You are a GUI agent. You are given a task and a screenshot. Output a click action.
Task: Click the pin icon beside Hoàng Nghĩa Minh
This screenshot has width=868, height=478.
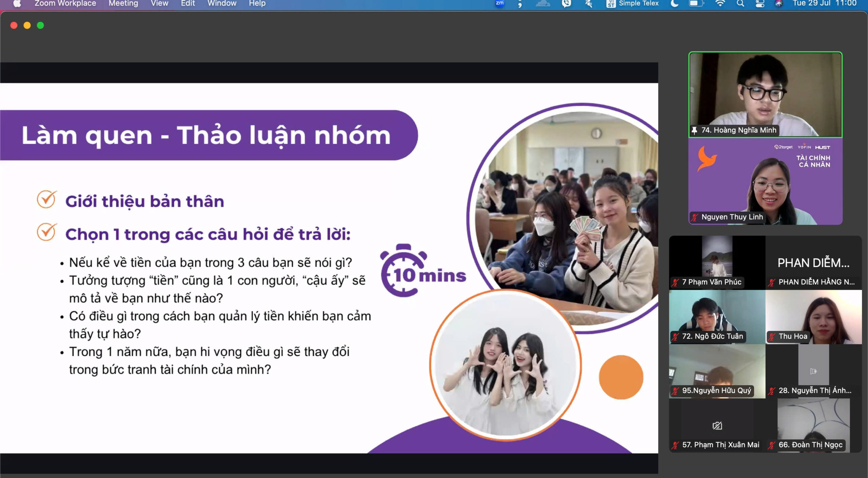[694, 130]
